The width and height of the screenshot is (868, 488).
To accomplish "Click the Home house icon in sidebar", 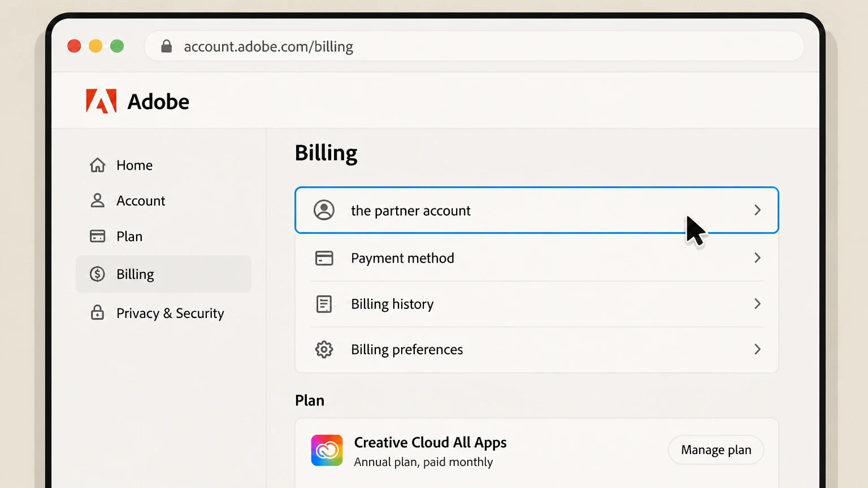I will [98, 165].
